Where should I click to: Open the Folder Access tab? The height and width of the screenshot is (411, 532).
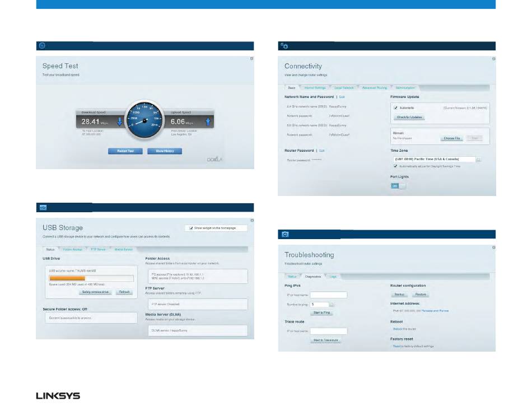pyautogui.click(x=73, y=249)
